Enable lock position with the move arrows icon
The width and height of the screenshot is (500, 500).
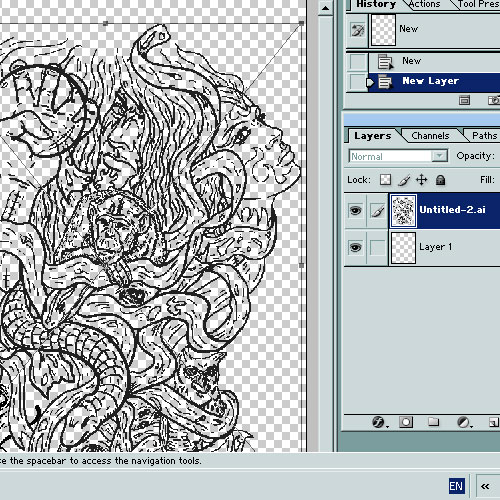(x=422, y=180)
